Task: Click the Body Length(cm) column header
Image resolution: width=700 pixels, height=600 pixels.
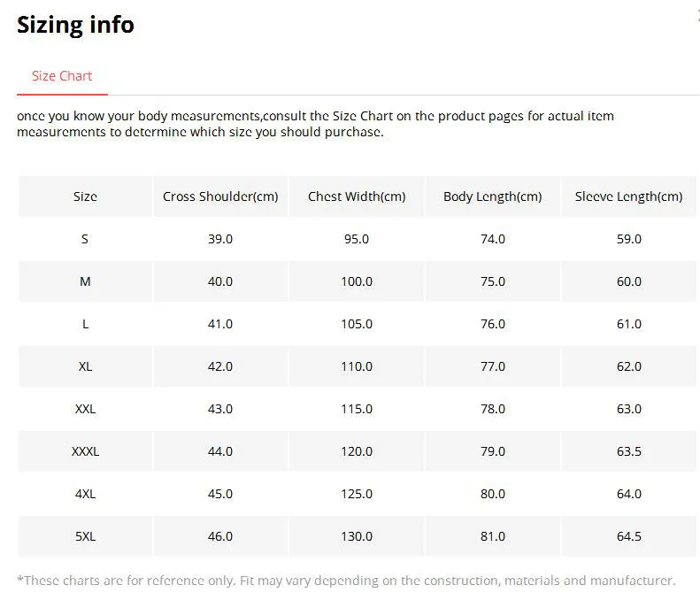Action: click(x=492, y=196)
